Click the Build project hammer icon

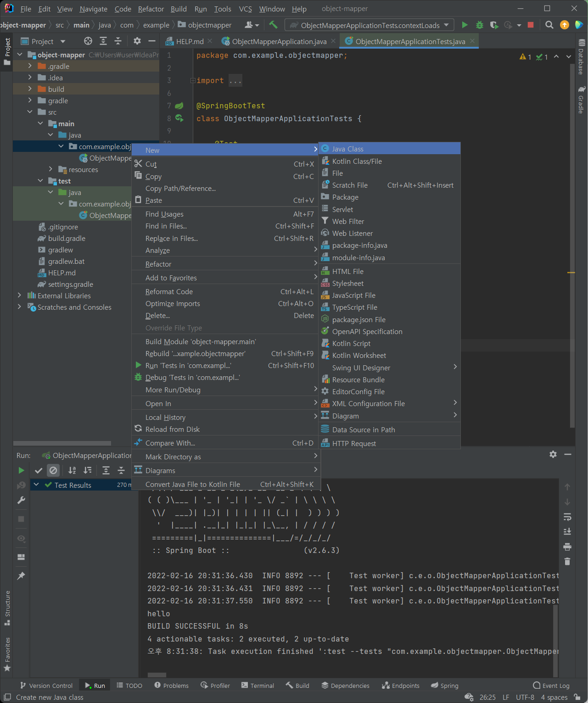273,25
